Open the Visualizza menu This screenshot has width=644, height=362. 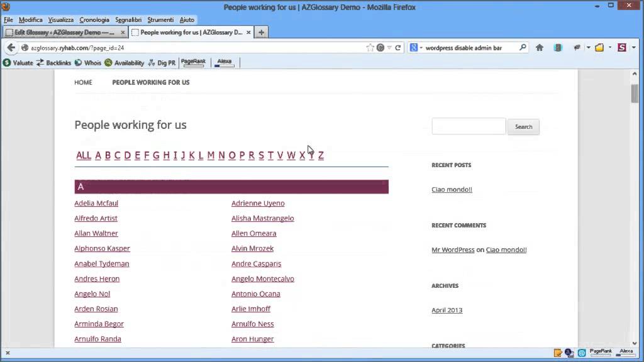61,19
